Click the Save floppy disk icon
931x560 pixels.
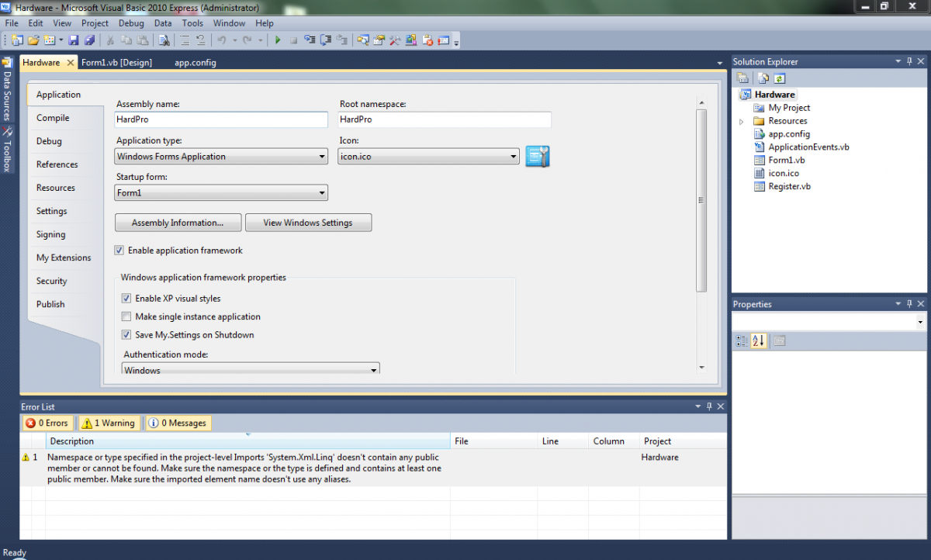click(73, 40)
